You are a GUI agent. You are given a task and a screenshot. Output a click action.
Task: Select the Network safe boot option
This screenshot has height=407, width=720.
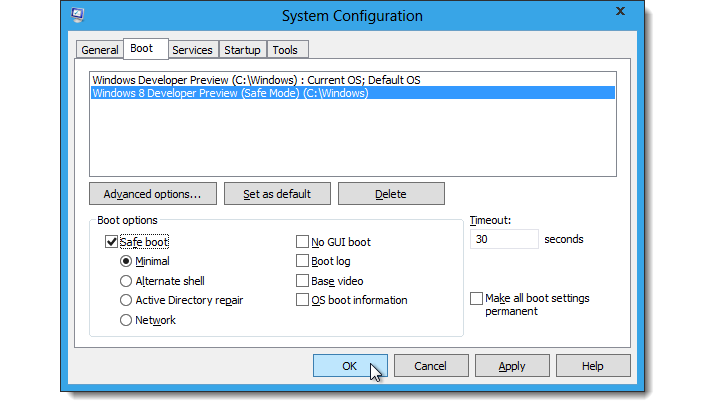(x=126, y=320)
